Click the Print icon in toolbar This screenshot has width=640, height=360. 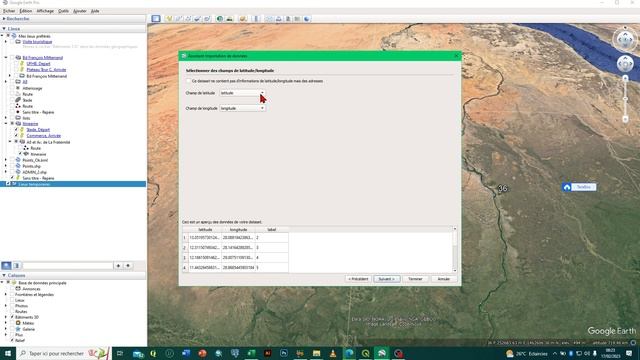[279, 19]
